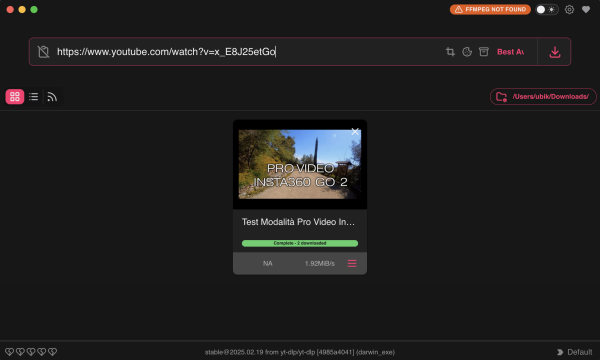Click the NA value on download card
The height and width of the screenshot is (360, 600).
(x=267, y=263)
